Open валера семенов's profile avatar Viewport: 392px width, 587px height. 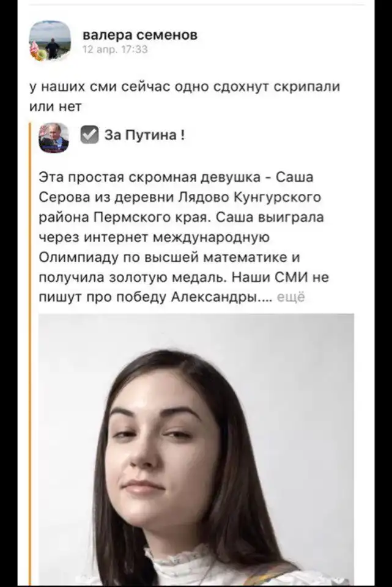tap(50, 40)
